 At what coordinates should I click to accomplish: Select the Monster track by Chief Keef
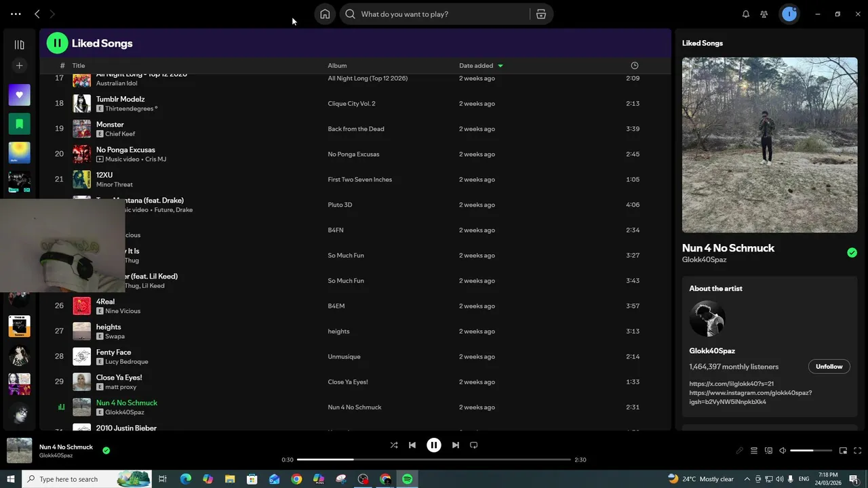coord(355,129)
